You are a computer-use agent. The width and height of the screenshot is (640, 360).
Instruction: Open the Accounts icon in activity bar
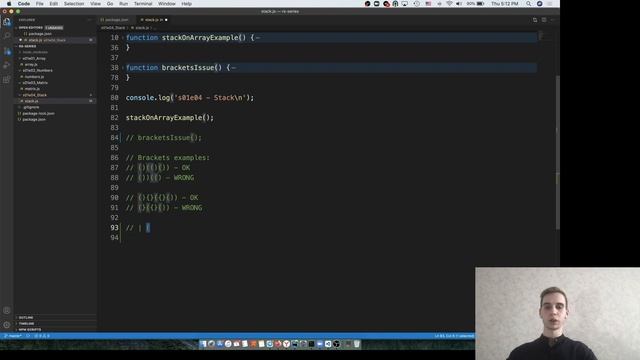pos(7,311)
